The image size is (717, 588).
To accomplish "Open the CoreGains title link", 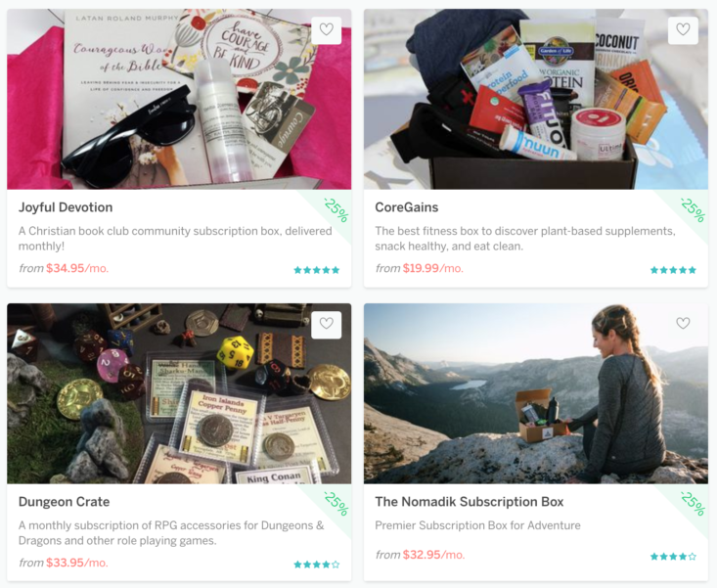I will [x=407, y=207].
